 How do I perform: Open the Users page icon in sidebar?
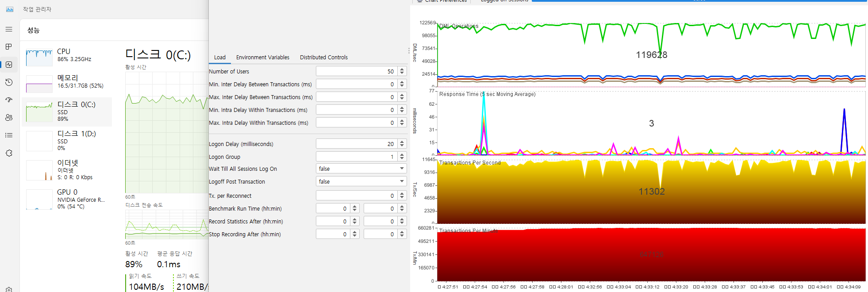pos(9,118)
